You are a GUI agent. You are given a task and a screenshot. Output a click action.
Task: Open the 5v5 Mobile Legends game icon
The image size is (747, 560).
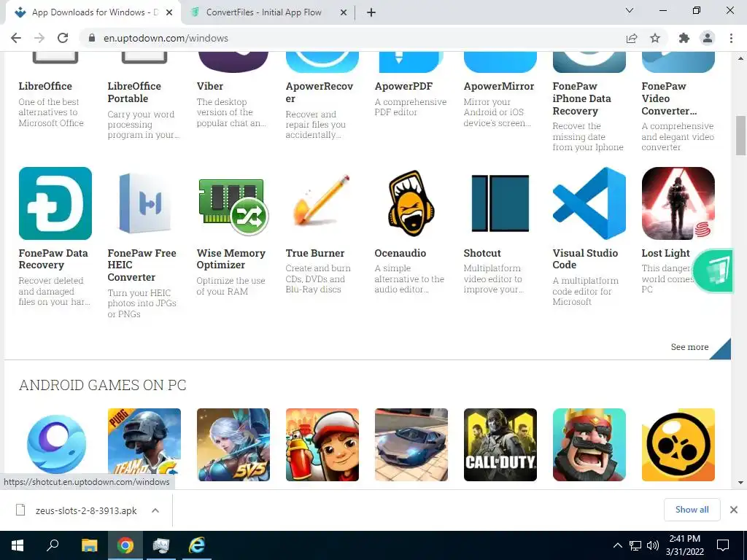pos(233,444)
